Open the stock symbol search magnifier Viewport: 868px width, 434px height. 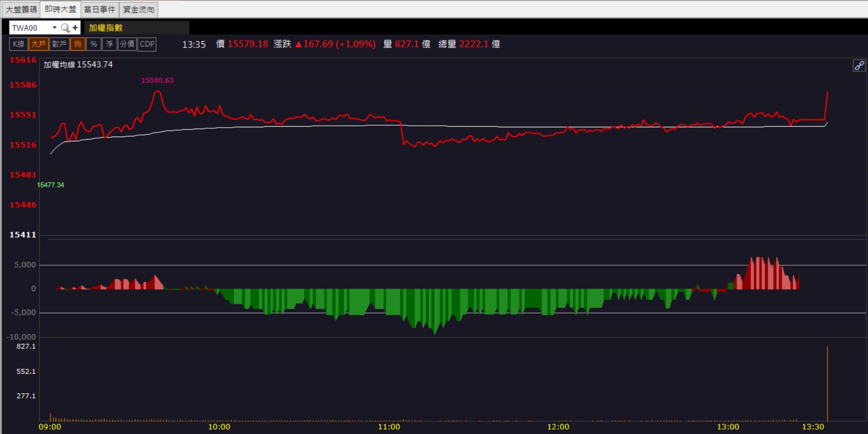tap(65, 28)
